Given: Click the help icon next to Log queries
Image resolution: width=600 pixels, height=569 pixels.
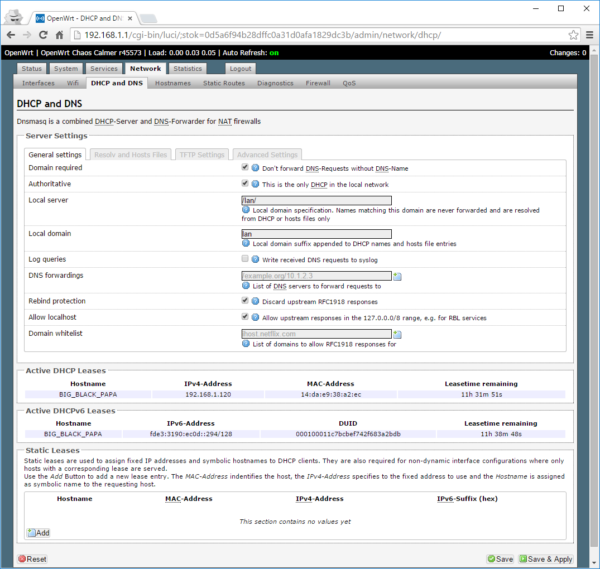Looking at the screenshot, I should coord(256,258).
